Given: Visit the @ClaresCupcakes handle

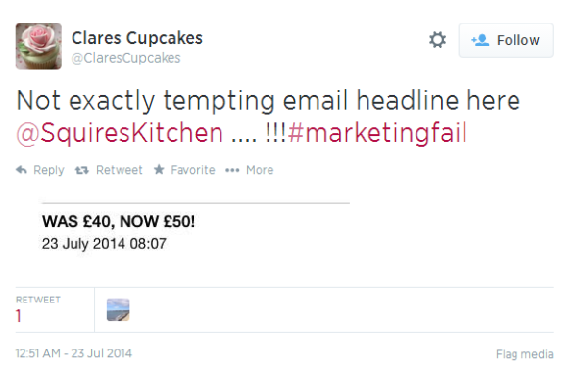Looking at the screenshot, I should (126, 58).
